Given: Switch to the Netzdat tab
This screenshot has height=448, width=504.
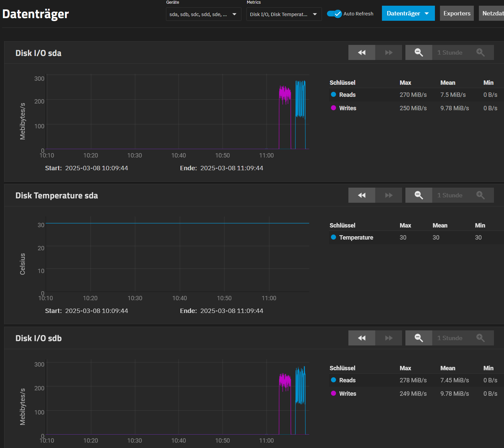Looking at the screenshot, I should pos(493,13).
